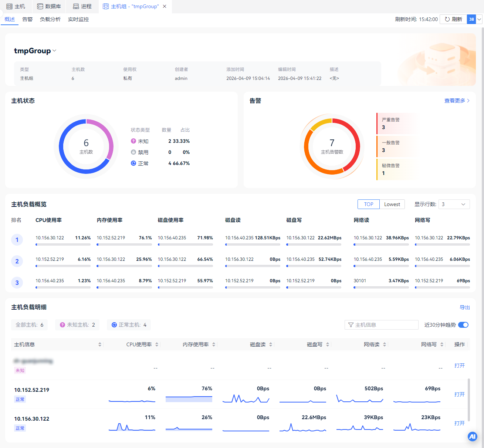Click the 轻微告警 yellow card

click(x=398, y=169)
